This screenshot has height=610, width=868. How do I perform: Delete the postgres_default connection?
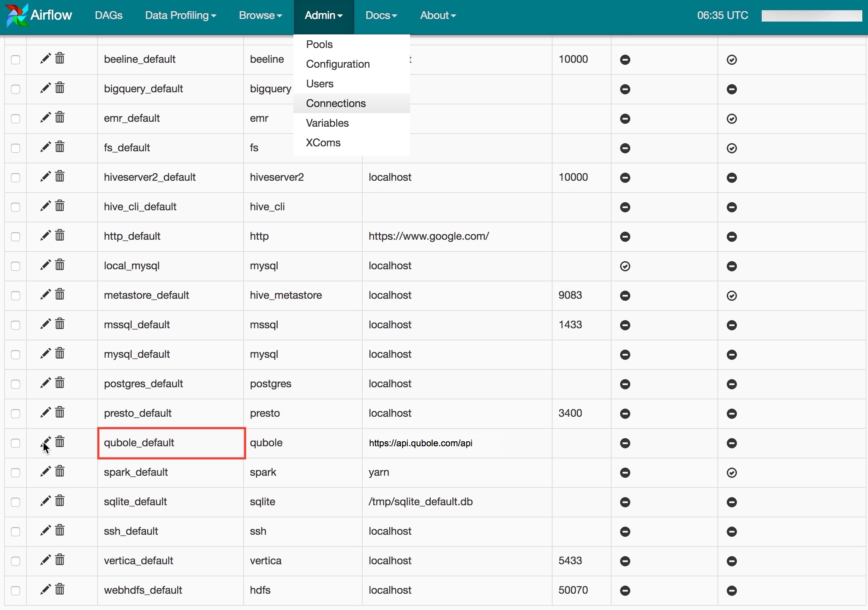60,383
